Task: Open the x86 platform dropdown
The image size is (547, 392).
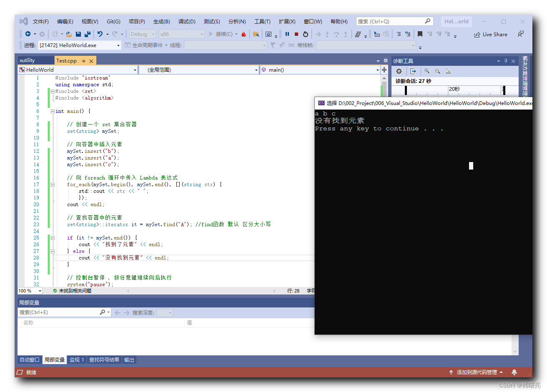Action: click(x=182, y=34)
